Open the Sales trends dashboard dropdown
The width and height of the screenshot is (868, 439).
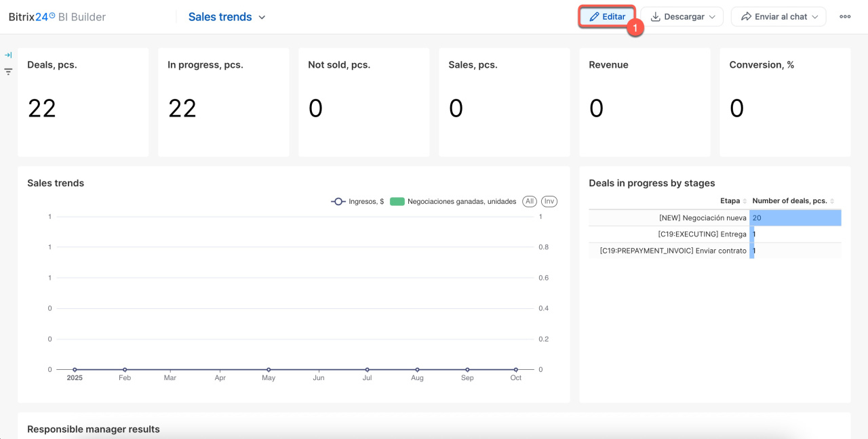click(x=262, y=18)
